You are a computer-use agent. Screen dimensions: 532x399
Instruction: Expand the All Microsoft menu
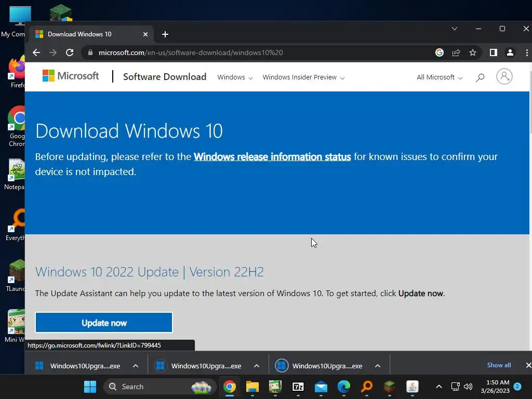(440, 77)
